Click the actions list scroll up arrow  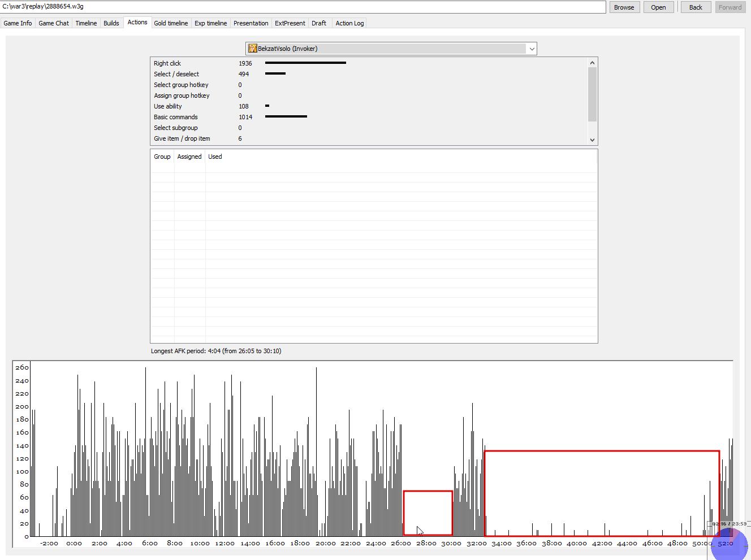(x=592, y=63)
